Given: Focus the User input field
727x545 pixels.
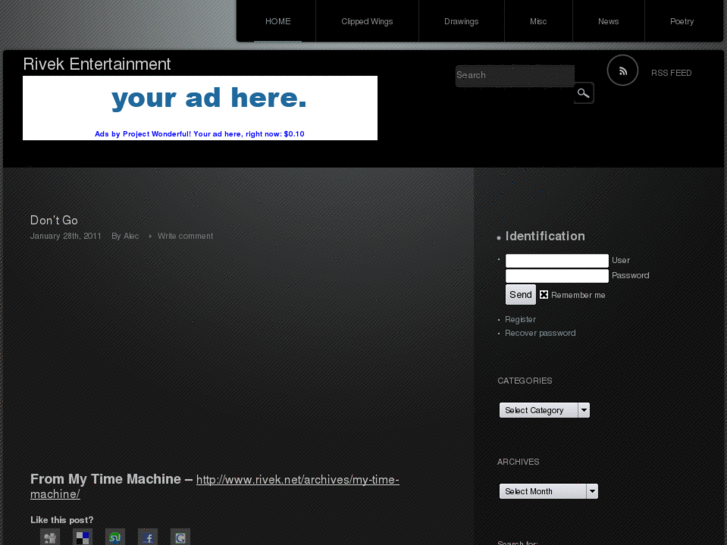Looking at the screenshot, I should click(557, 261).
